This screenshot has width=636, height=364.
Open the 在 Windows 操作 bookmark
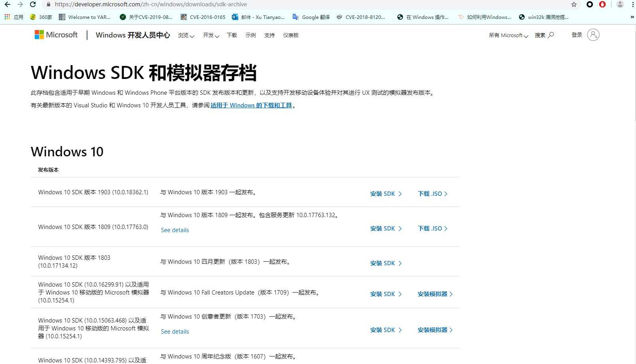(x=423, y=17)
